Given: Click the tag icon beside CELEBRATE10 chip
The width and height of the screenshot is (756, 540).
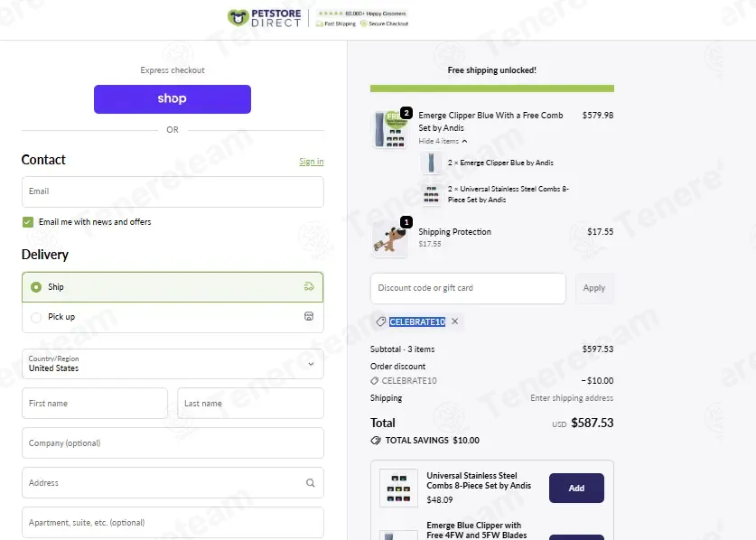Looking at the screenshot, I should [380, 321].
